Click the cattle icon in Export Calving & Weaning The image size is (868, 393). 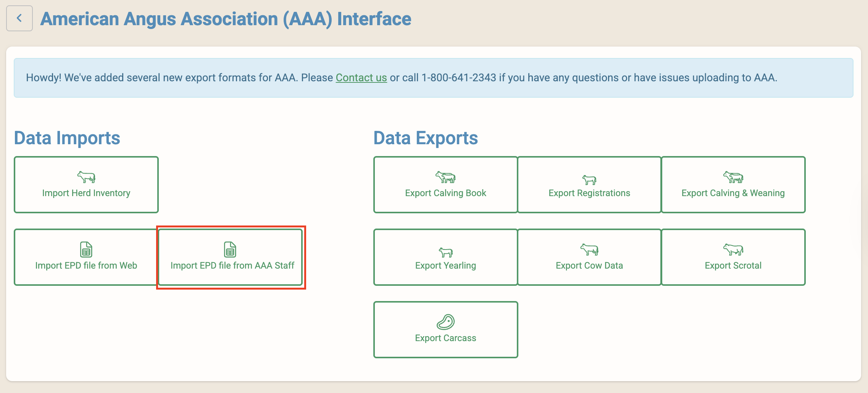coord(733,177)
